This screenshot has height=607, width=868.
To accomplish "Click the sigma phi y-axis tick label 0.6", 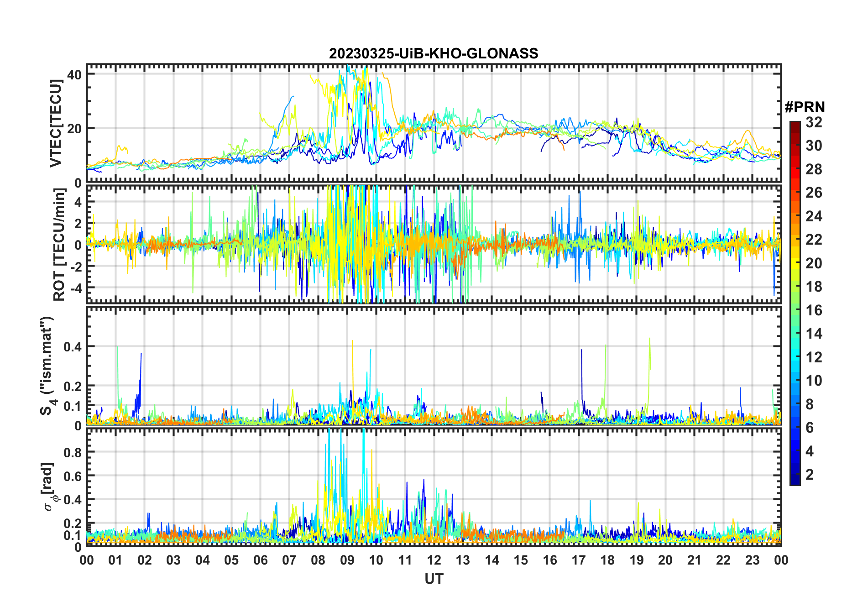I will 73,476.
